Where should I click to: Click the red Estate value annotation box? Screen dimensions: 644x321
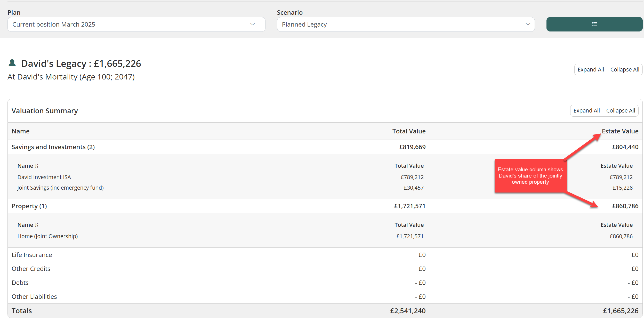(x=530, y=176)
